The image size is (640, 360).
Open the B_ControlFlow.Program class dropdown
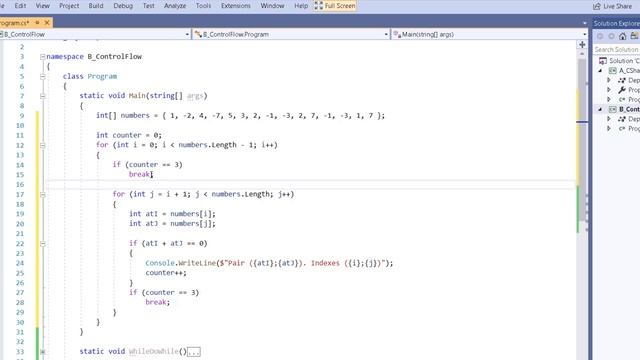(291, 34)
